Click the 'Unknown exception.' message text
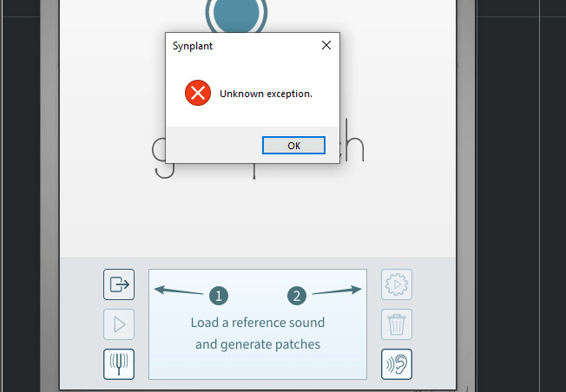Viewport: 566px width, 392px height. (266, 94)
